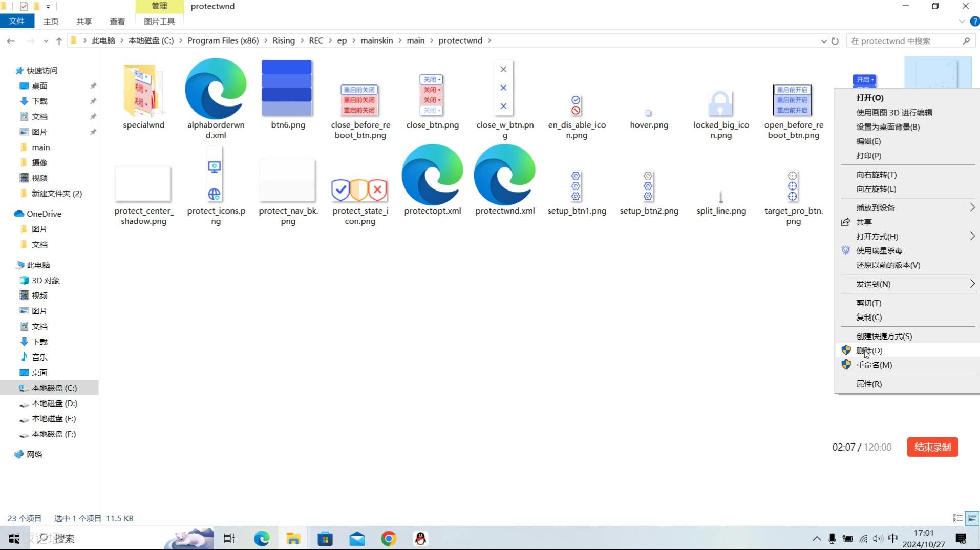The width and height of the screenshot is (980, 550).
Task: Choose 重命名(M) from the context menu
Action: 907,365
